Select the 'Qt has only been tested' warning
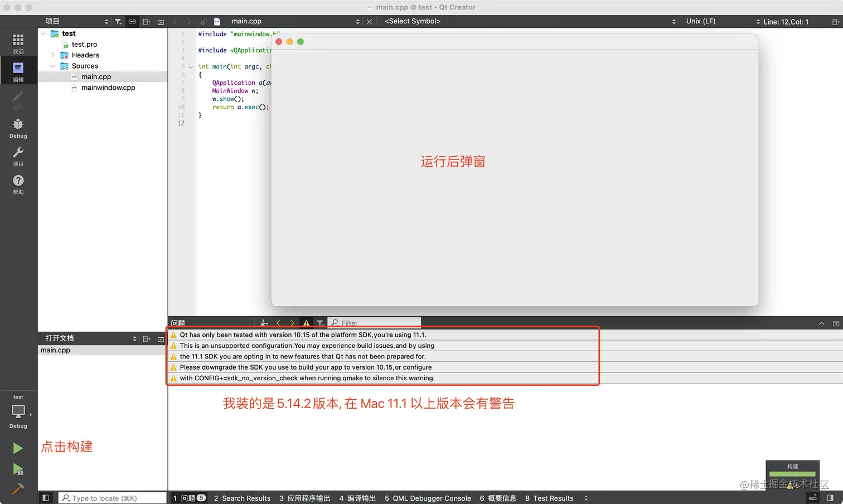The width and height of the screenshot is (843, 504). [505, 335]
